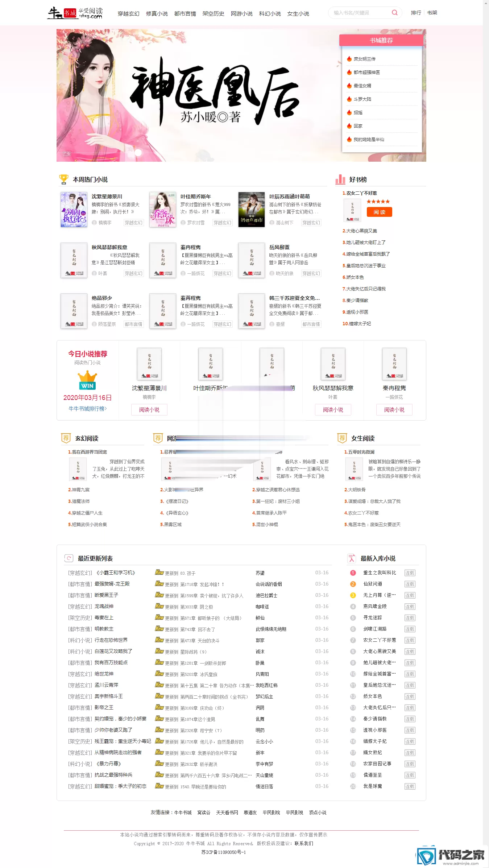Click refresh icon beside 最近更新列表

pos(69,558)
